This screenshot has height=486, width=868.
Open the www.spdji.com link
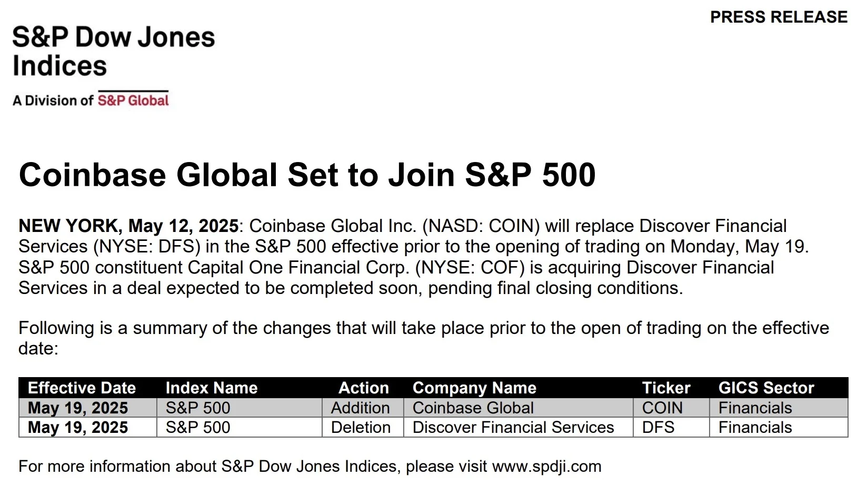coord(546,467)
